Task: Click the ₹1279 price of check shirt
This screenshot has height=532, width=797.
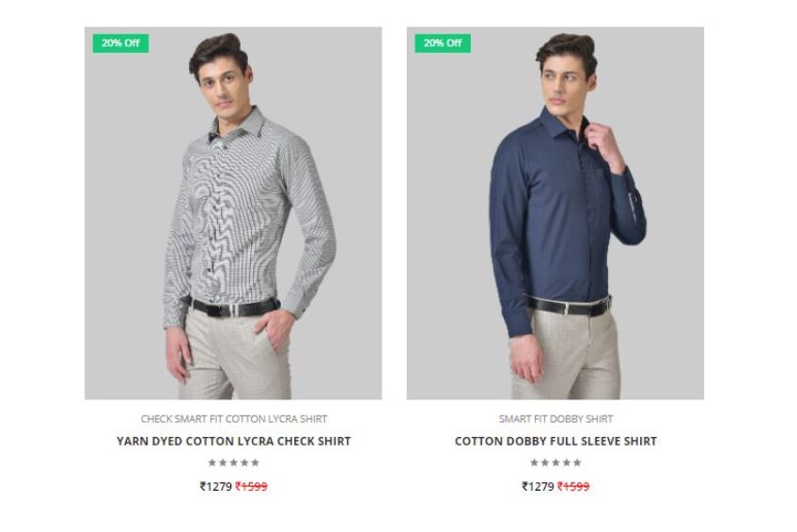Action: 216,486
